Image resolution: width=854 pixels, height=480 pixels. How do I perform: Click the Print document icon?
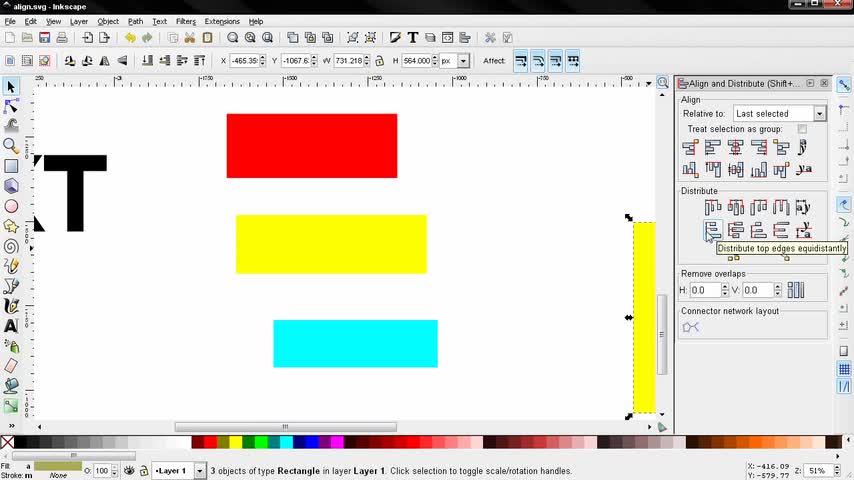(x=62, y=38)
